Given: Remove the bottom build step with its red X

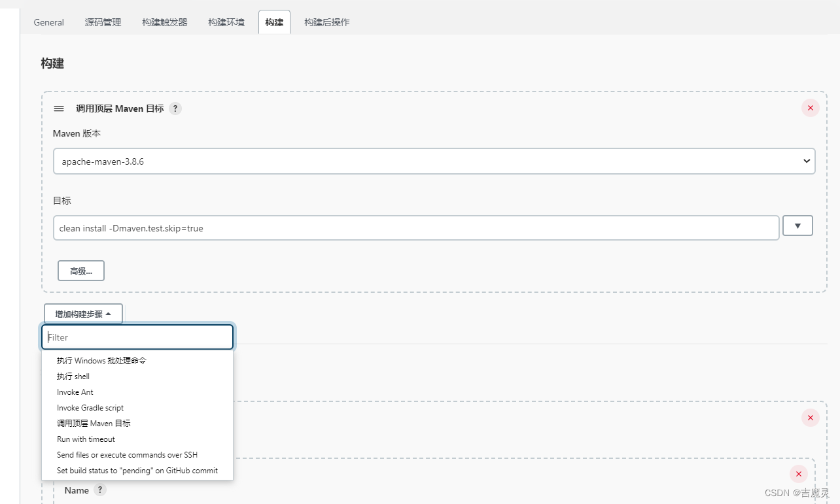Looking at the screenshot, I should tap(798, 474).
